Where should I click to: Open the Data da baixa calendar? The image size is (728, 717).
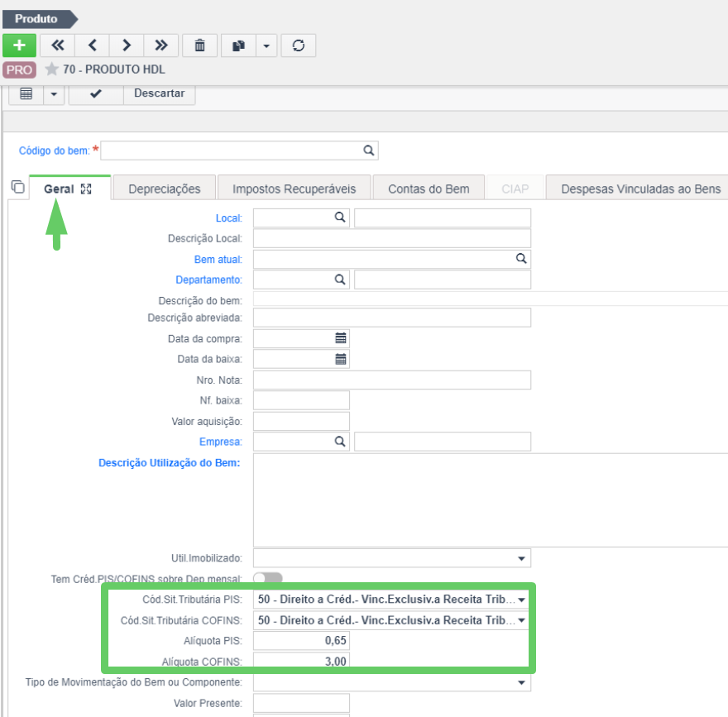pos(340,359)
